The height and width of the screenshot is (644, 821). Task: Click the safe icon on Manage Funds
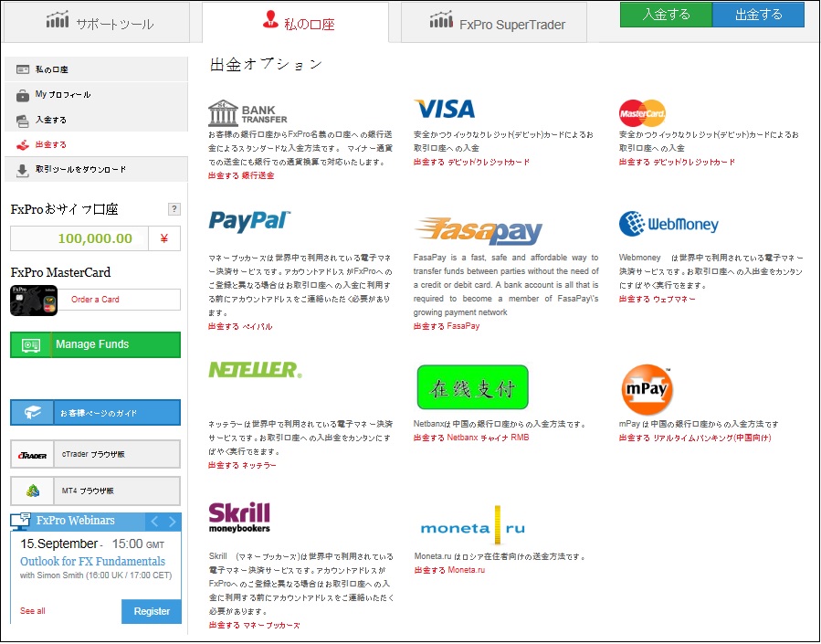pos(31,345)
